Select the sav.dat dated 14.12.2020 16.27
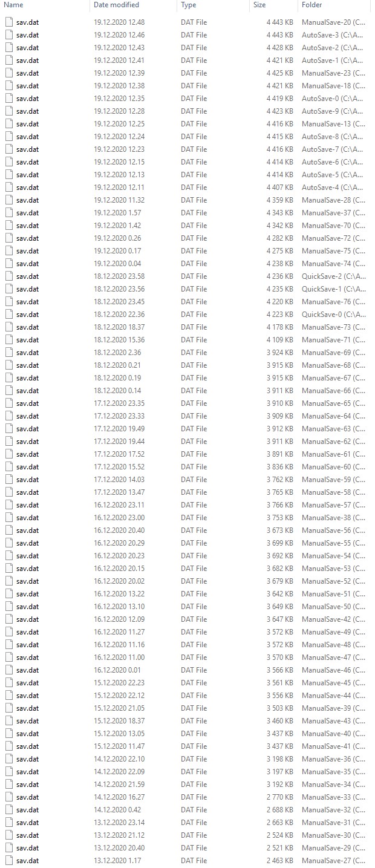The height and width of the screenshot is (868, 375). pos(187,797)
